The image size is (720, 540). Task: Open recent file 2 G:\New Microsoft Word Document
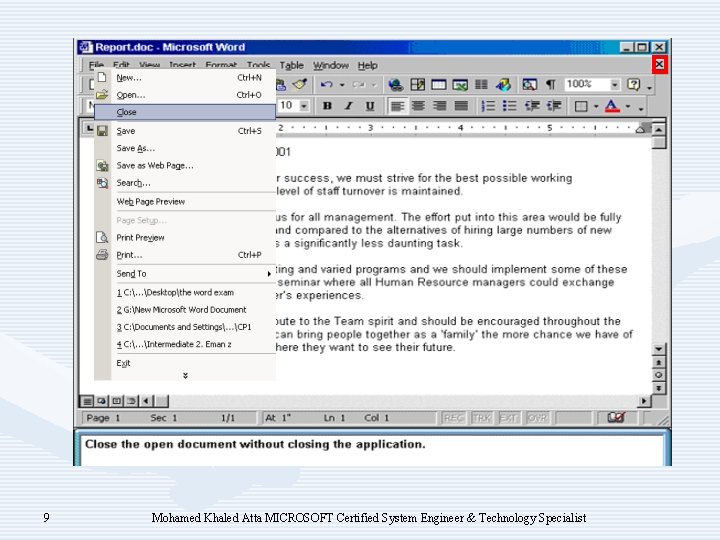coord(185,310)
